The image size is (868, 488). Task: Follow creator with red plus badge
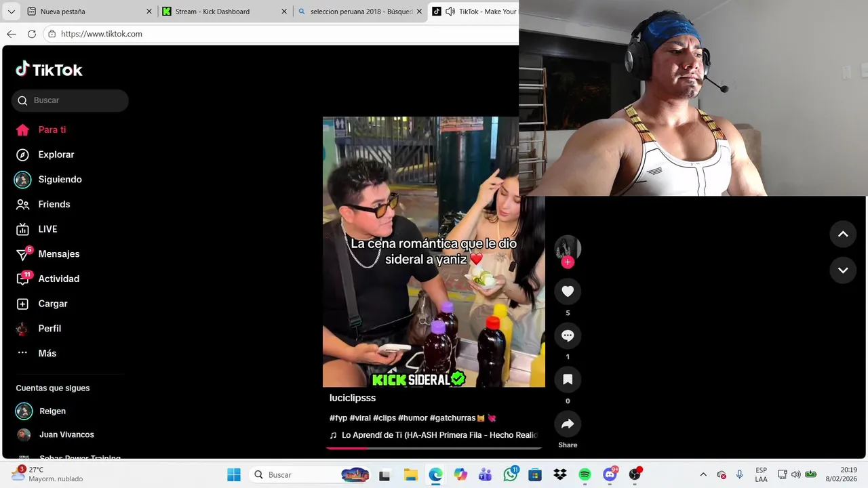[x=568, y=262]
